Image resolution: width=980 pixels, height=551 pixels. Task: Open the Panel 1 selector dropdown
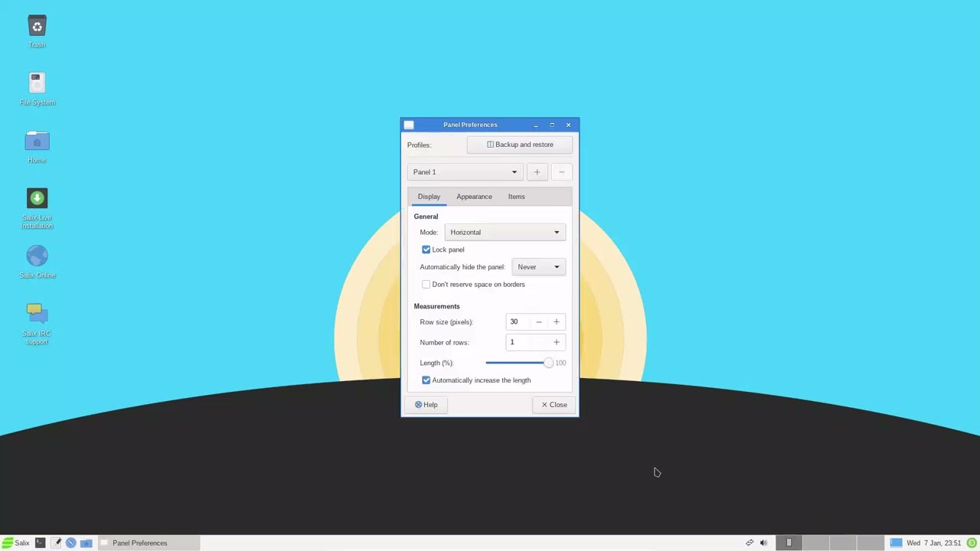[465, 172]
